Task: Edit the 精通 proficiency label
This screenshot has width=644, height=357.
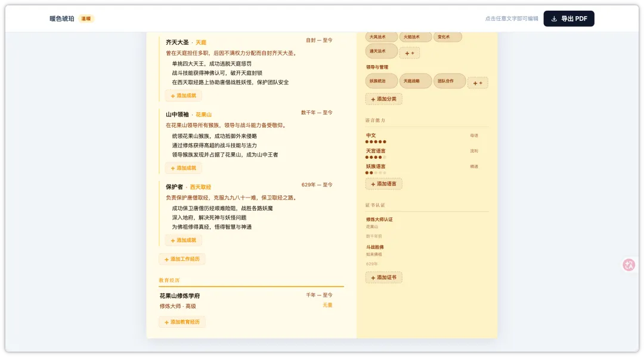Action: click(474, 167)
